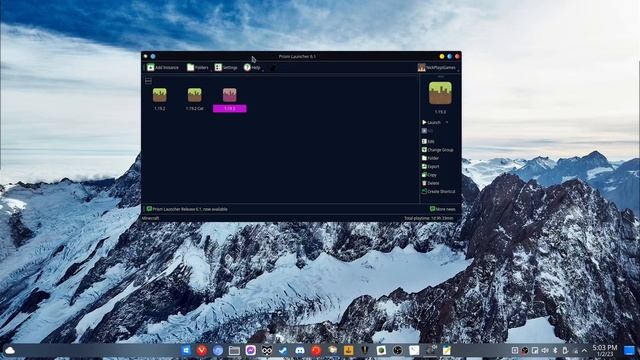
Task: Click the More news button
Action: coord(443,209)
